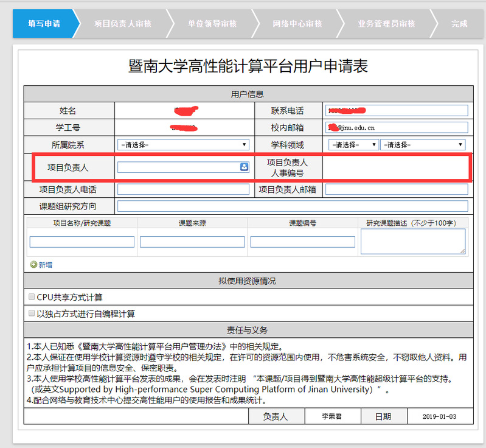Focus the 联系电话 input field

pos(397,110)
